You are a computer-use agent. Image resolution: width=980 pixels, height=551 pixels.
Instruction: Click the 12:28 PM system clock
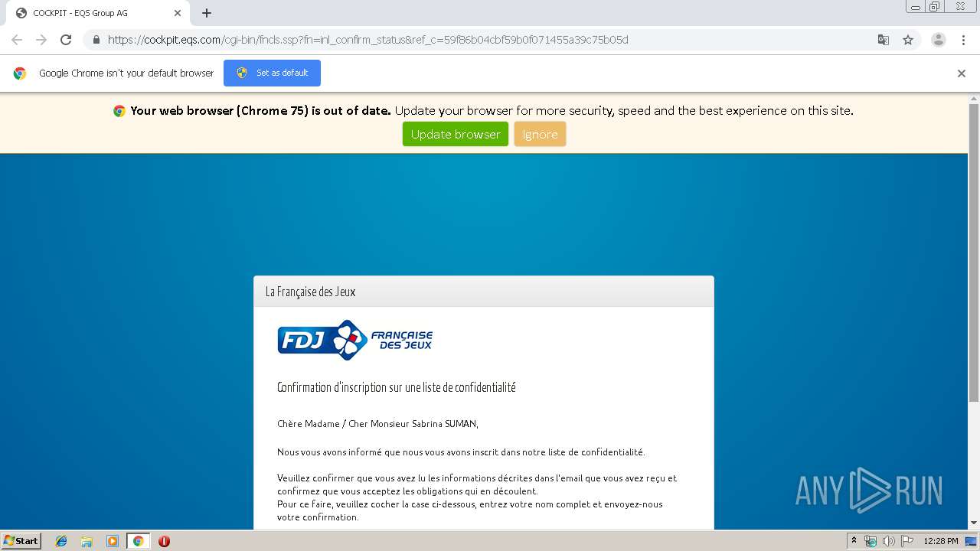pyautogui.click(x=941, y=541)
